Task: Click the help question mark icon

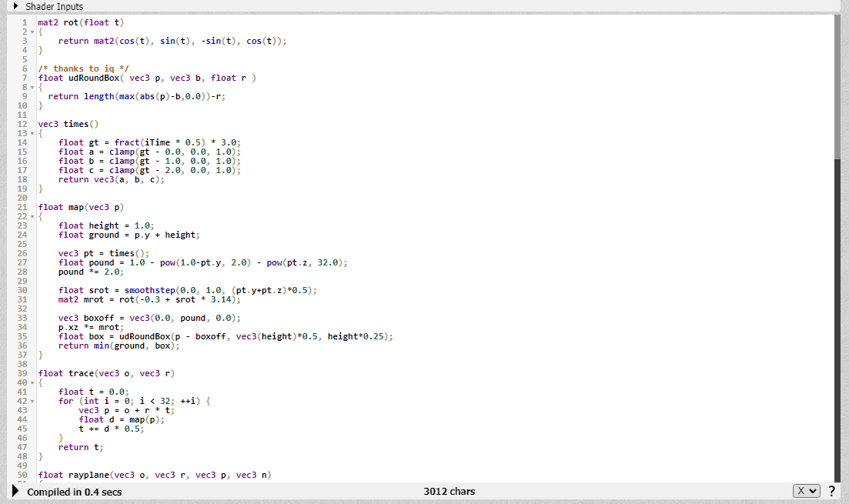Action: 832,491
